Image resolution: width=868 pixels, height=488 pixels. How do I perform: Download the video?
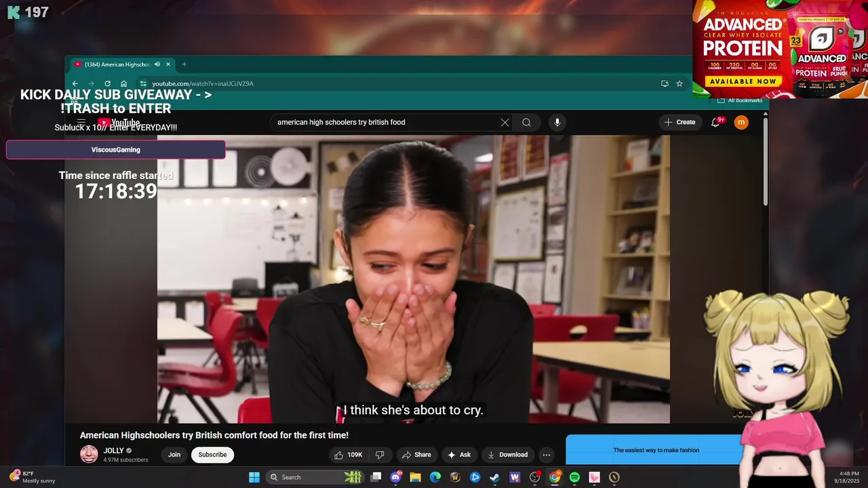coord(508,455)
